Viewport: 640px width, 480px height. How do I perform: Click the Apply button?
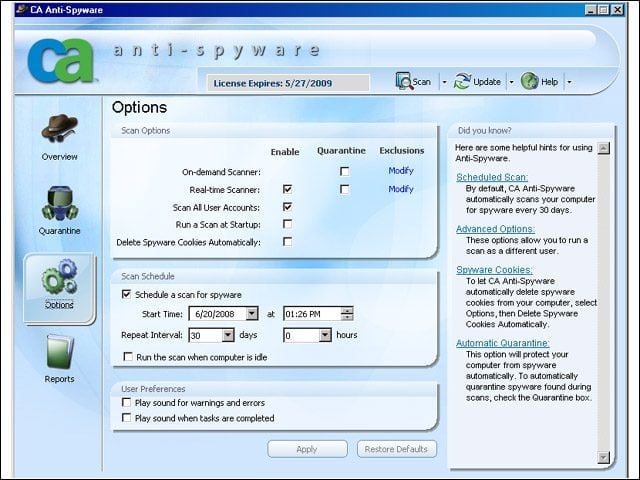click(x=307, y=449)
